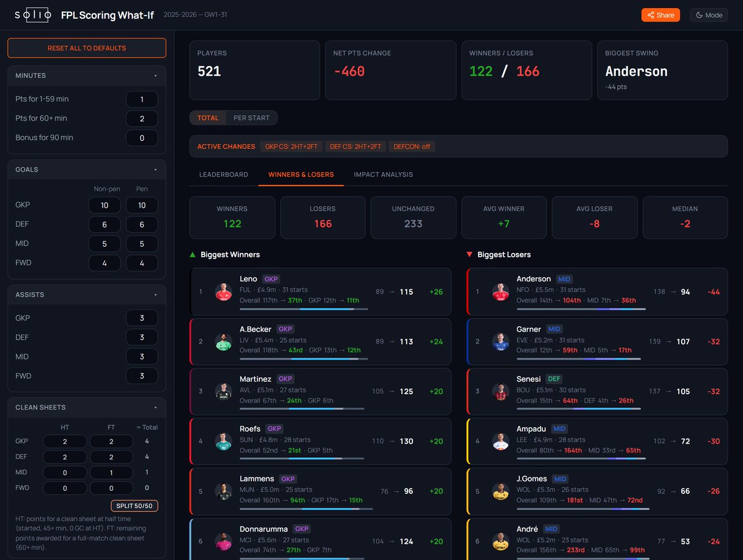743x560 pixels.
Task: Click Martinez's player avatar
Action: pyautogui.click(x=223, y=392)
